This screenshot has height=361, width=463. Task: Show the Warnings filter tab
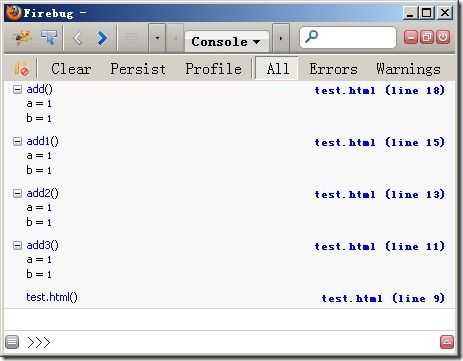(x=408, y=69)
